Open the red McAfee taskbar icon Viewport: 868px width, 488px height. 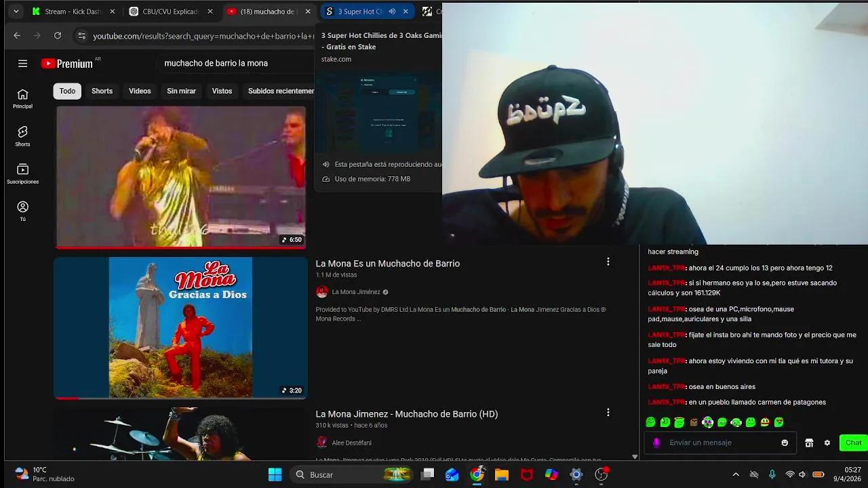click(526, 474)
